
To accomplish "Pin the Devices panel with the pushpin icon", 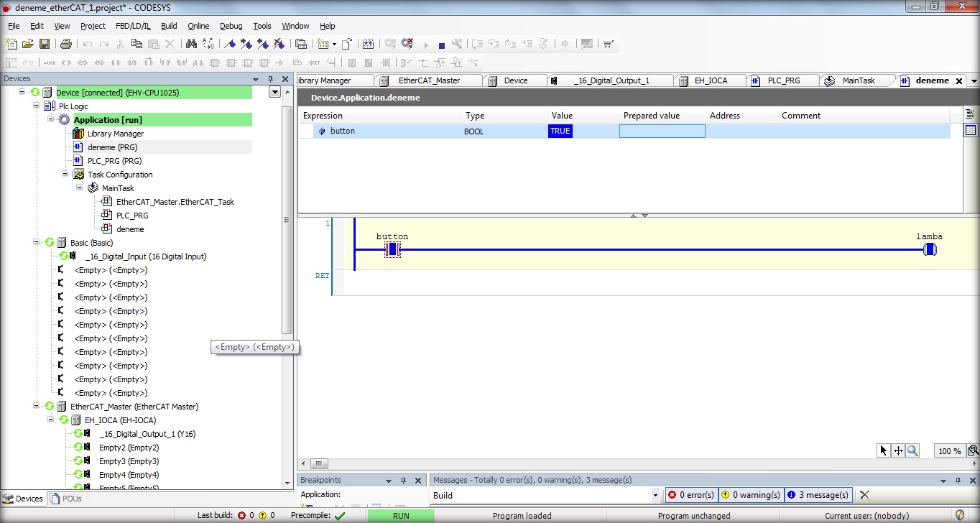I will tap(270, 79).
